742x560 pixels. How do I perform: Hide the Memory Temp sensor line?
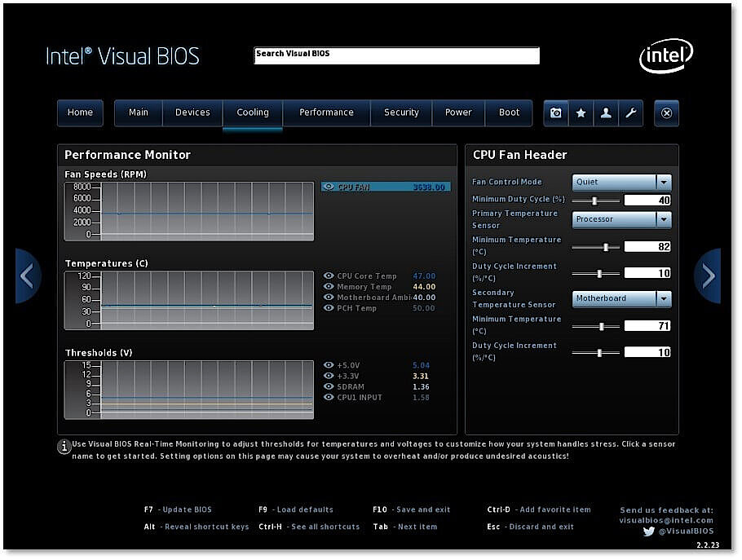pyautogui.click(x=329, y=287)
